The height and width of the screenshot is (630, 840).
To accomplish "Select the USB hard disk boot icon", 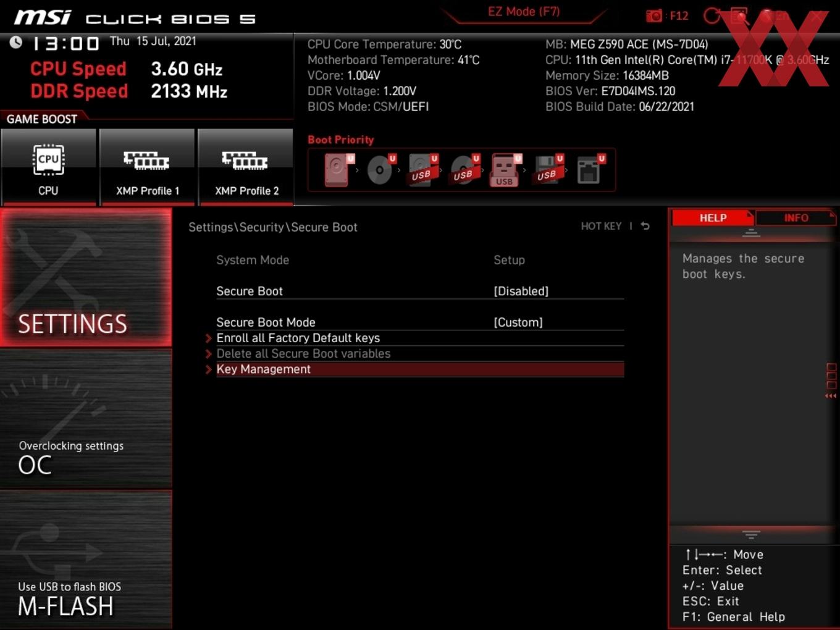I will [422, 169].
